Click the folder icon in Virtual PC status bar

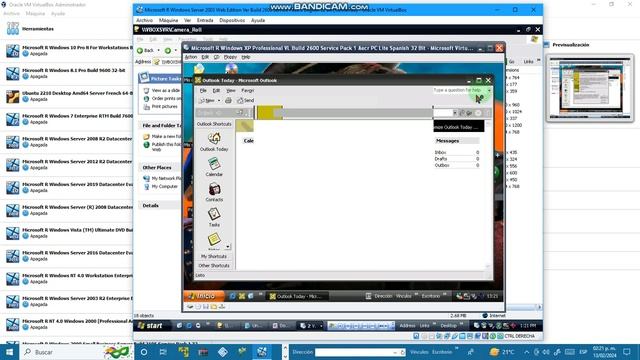(213, 307)
